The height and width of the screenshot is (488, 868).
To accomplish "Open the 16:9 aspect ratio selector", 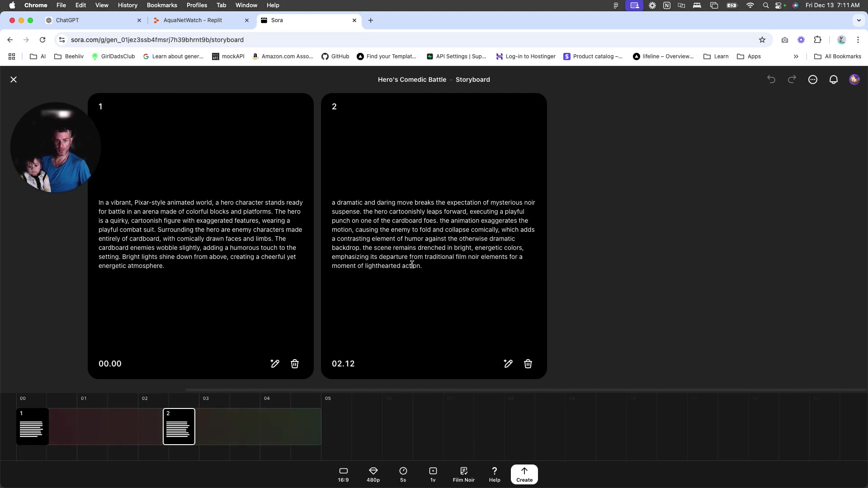I will (x=343, y=474).
